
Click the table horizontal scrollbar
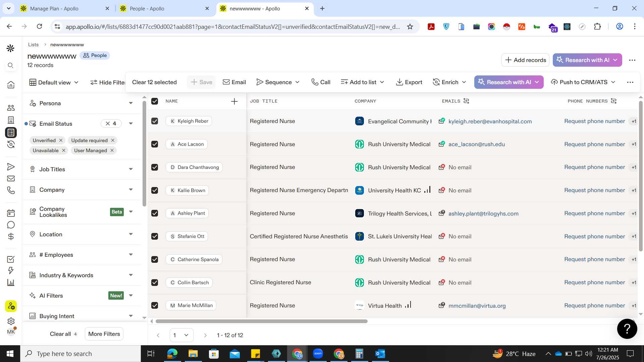(262, 321)
